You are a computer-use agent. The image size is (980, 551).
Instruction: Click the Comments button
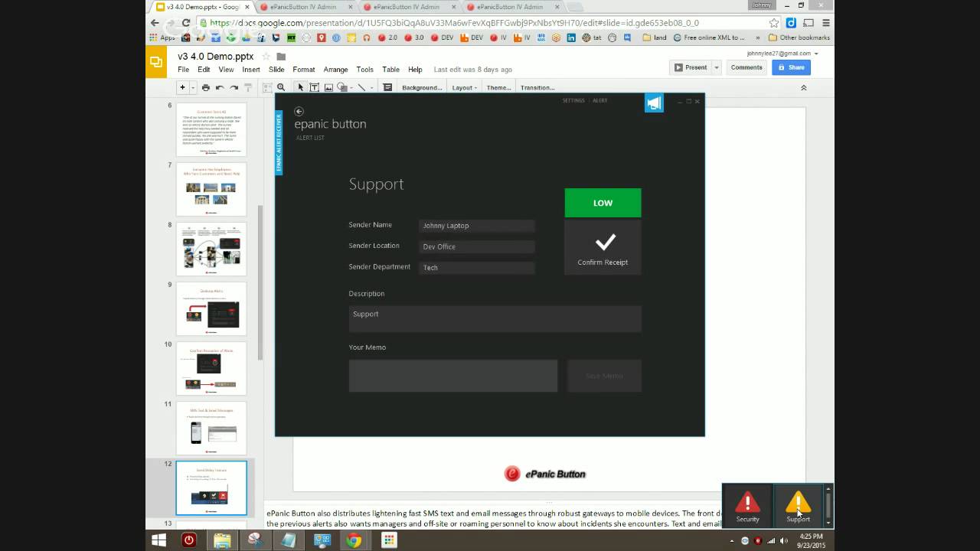(746, 67)
